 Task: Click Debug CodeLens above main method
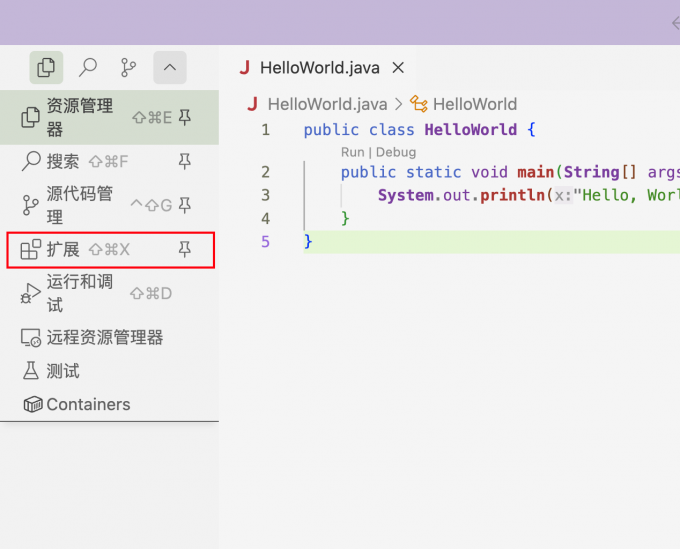click(396, 152)
